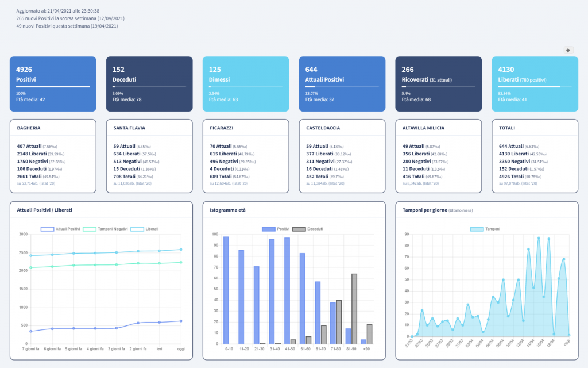The height and width of the screenshot is (368, 588).
Task: Toggle the Attuali Positivi legend item
Action: [60, 229]
